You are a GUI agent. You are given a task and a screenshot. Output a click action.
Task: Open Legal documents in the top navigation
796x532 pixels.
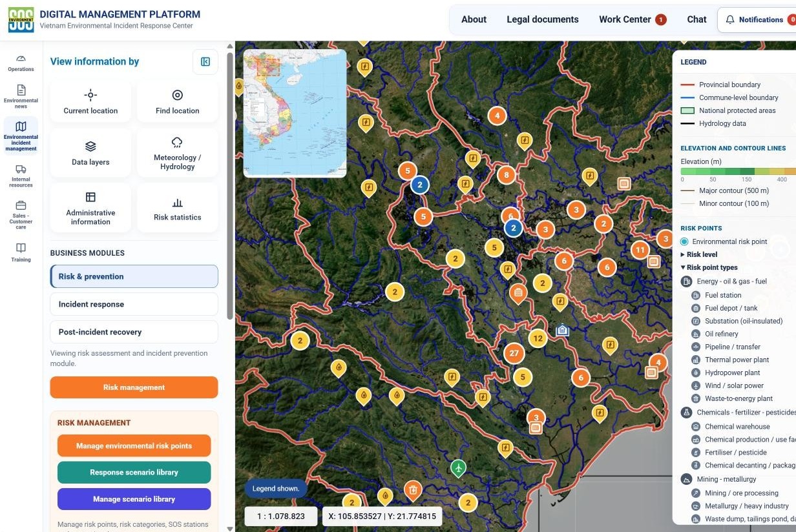click(543, 19)
